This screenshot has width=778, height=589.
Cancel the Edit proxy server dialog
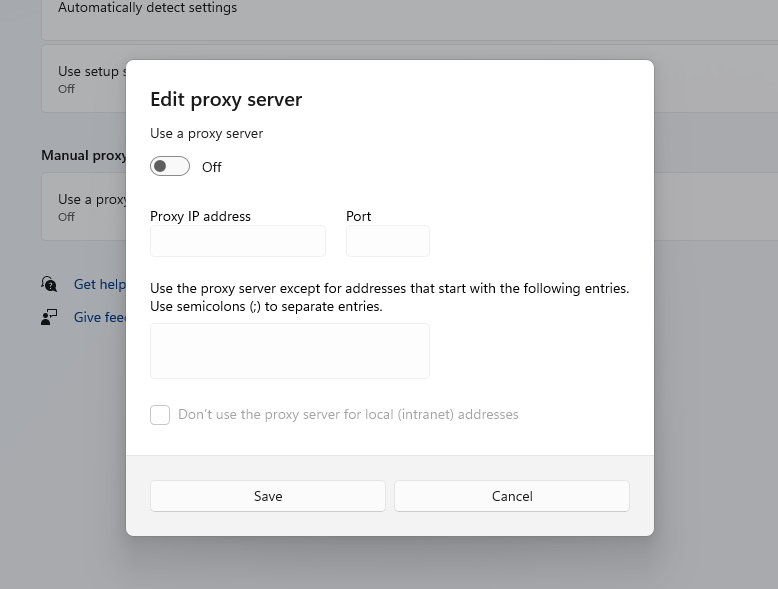pyautogui.click(x=512, y=496)
